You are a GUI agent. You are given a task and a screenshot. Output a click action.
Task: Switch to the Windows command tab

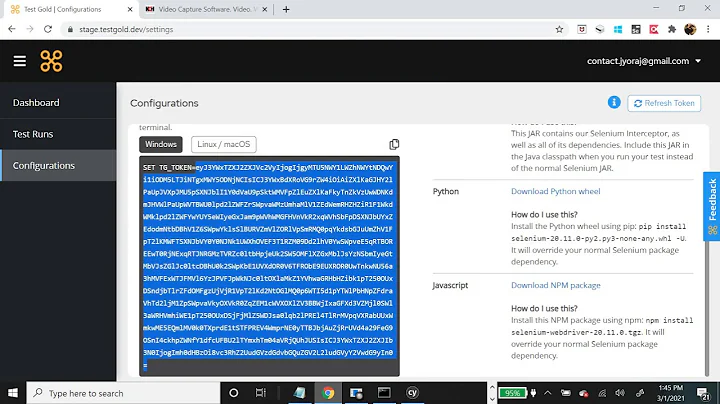coord(161,144)
